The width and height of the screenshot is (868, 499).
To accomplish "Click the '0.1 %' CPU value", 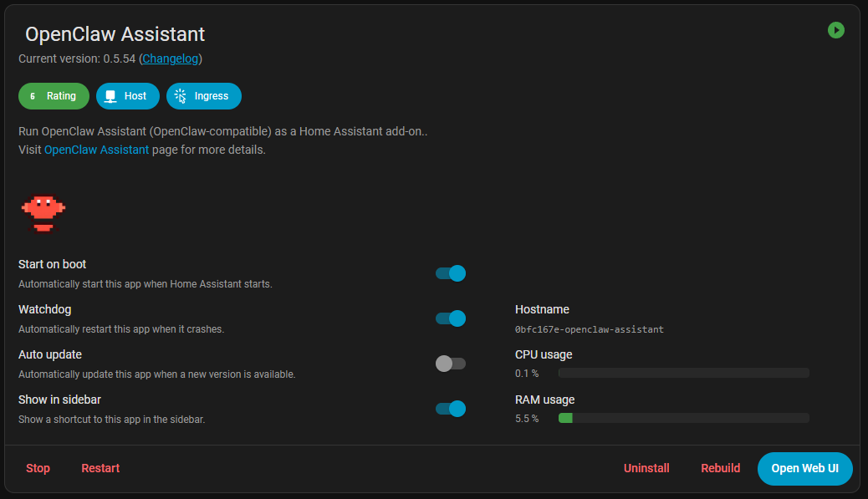I will pos(527,374).
